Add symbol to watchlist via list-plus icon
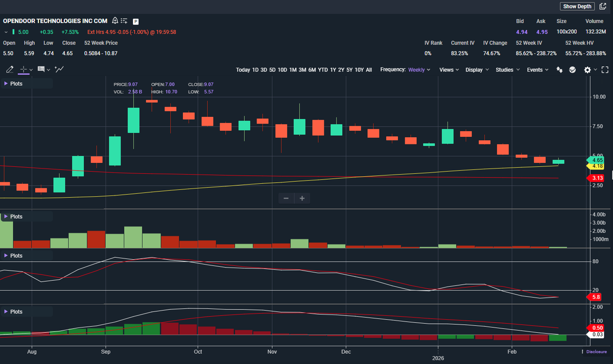This screenshot has height=364, width=613. [x=125, y=21]
